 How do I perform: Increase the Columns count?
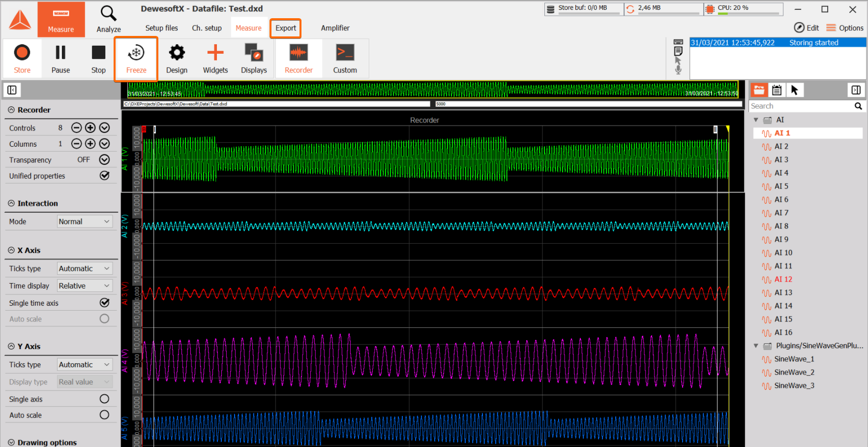pyautogui.click(x=90, y=144)
